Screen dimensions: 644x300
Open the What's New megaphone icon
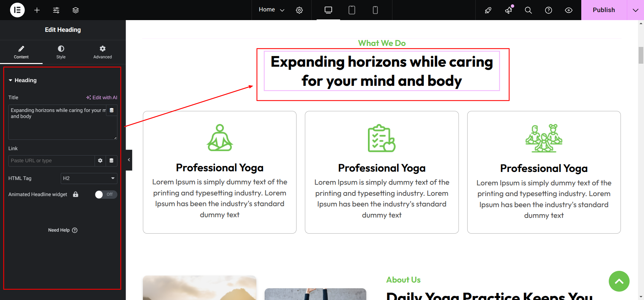click(508, 10)
